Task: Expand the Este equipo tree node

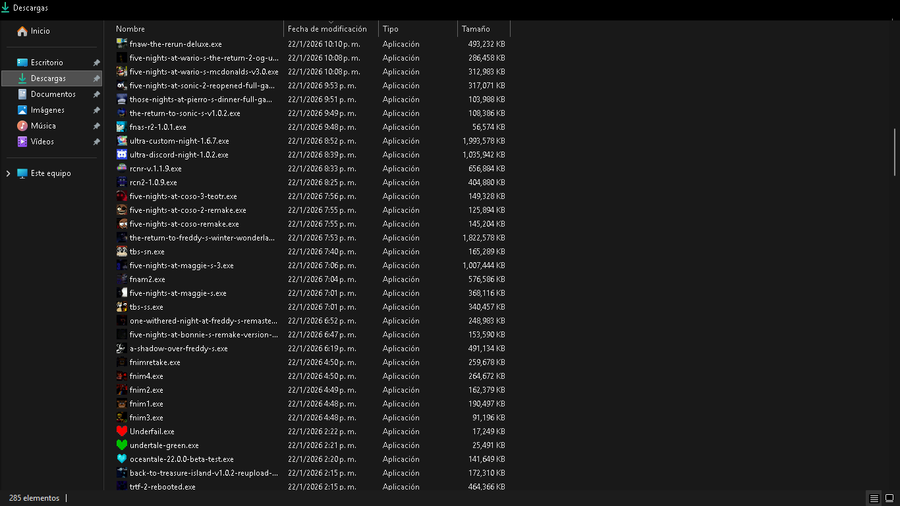Action: click(8, 173)
